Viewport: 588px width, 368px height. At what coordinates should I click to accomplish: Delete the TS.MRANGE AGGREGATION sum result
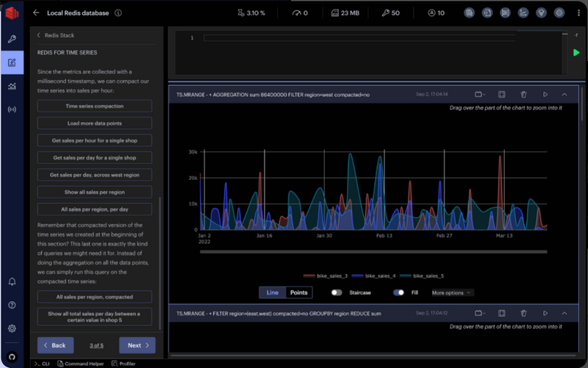click(x=523, y=95)
